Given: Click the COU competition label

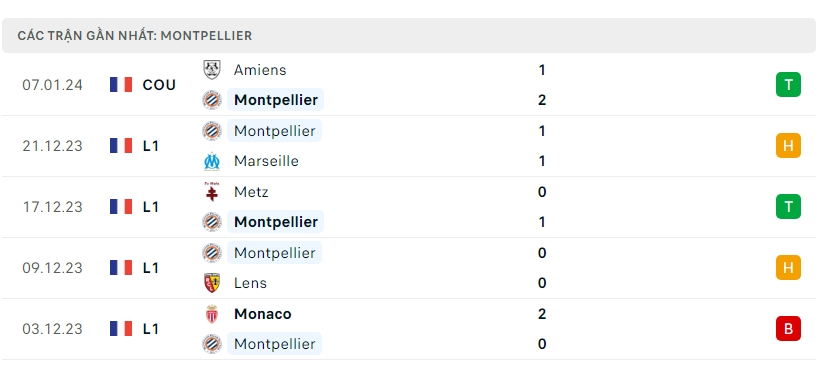Looking at the screenshot, I should (x=159, y=85).
